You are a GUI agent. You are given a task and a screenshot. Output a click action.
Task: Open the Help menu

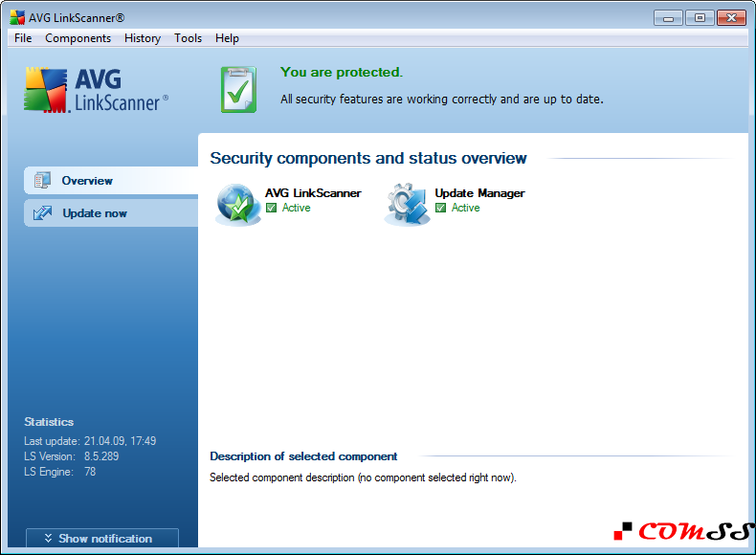click(x=227, y=38)
